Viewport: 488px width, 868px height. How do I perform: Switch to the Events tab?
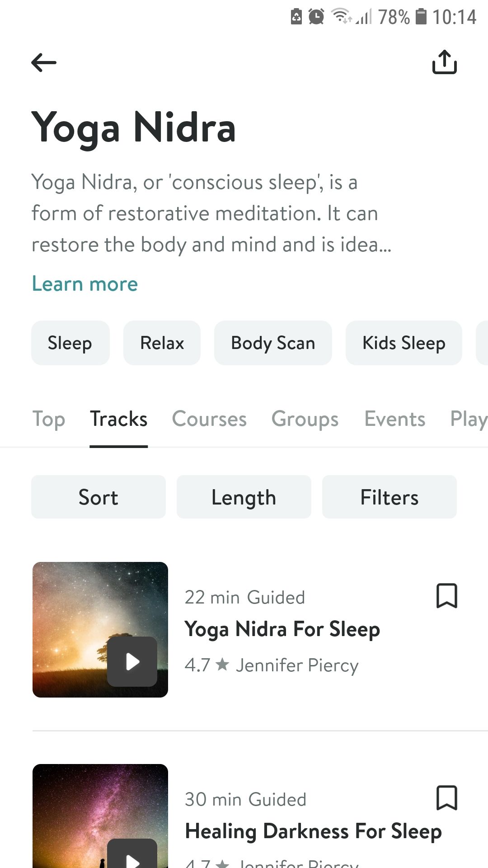(395, 419)
